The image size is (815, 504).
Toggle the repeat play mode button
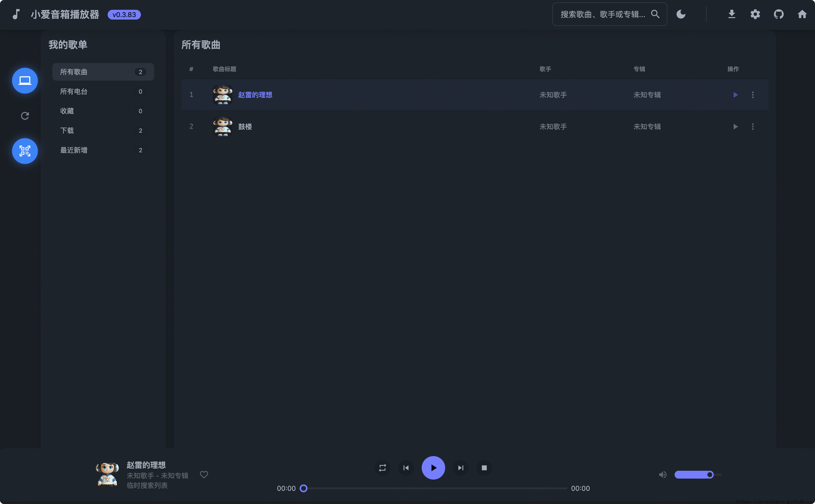coord(382,468)
